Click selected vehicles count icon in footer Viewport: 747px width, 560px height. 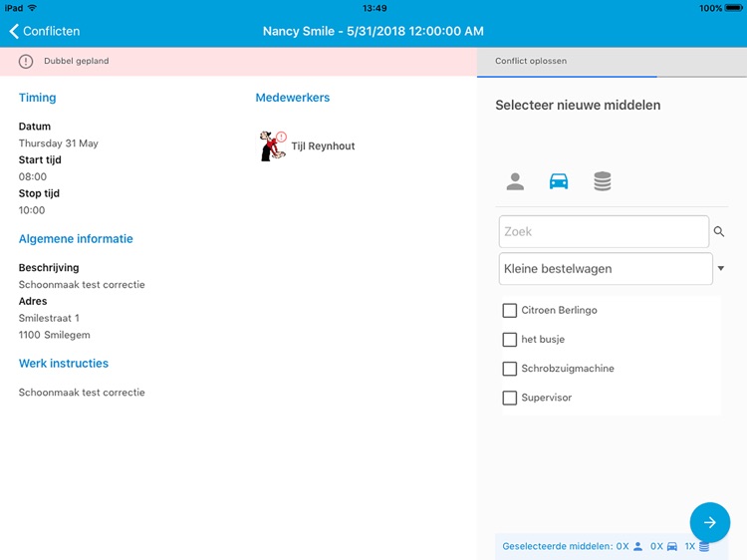[671, 547]
